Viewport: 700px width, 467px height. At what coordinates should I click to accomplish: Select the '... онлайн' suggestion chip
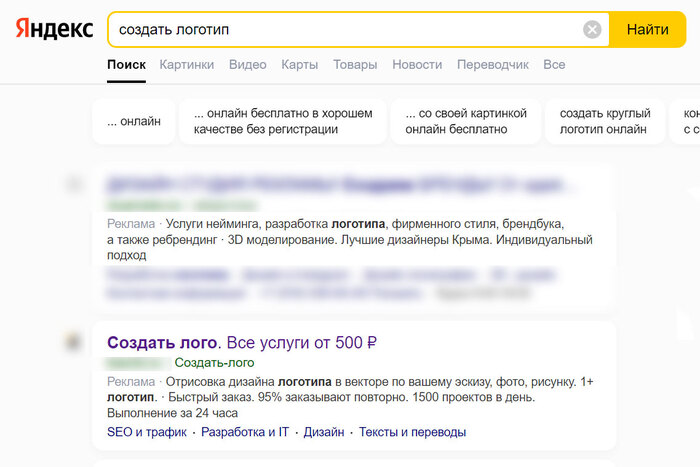133,121
